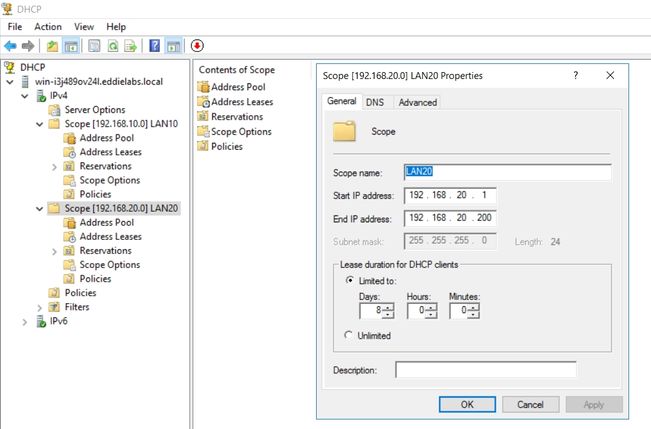Switch to the DNS tab
Image resolution: width=651 pixels, height=429 pixels.
tap(375, 102)
